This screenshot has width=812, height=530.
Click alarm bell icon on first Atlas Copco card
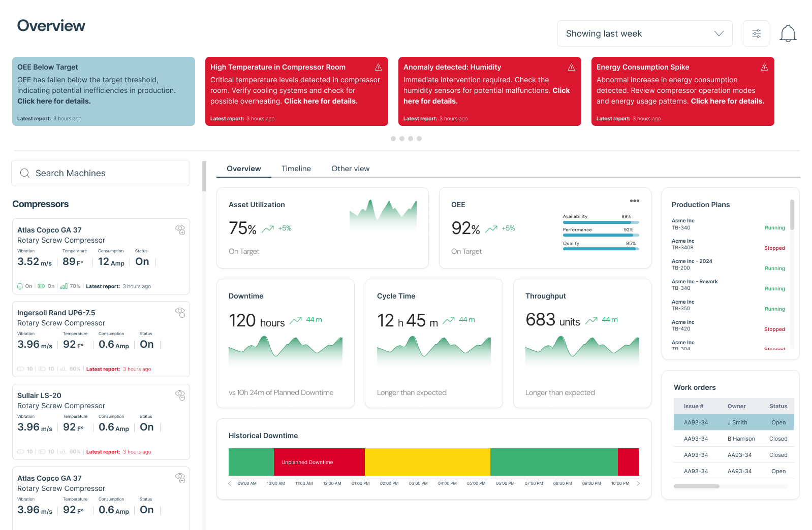click(x=20, y=286)
